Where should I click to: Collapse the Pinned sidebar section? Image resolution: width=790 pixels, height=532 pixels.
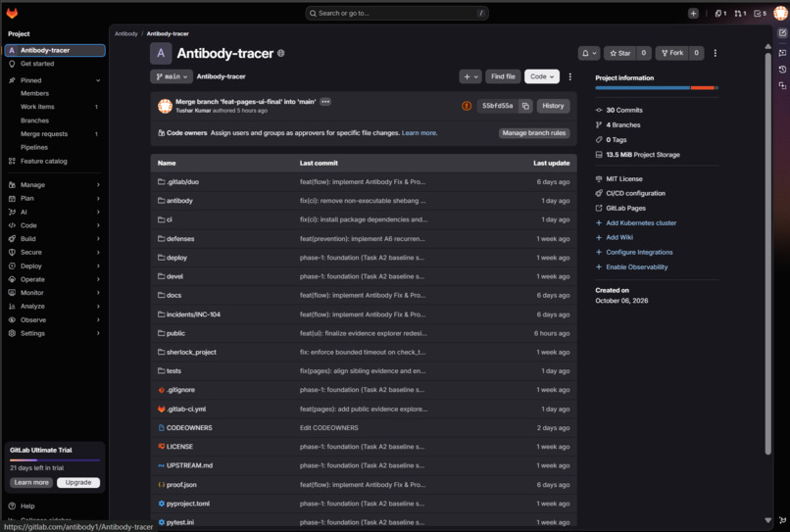tap(98, 80)
